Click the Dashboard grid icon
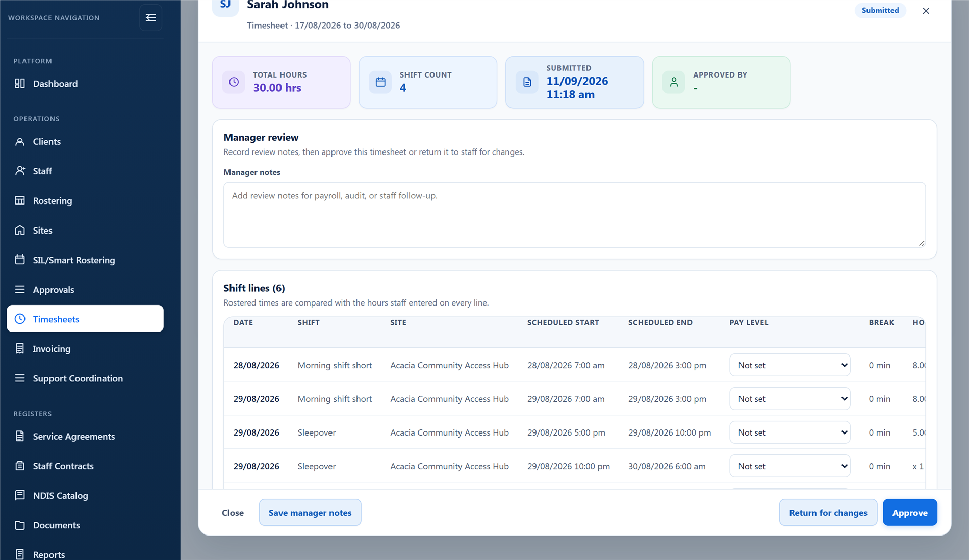Viewport: 969px width, 560px height. (x=20, y=84)
